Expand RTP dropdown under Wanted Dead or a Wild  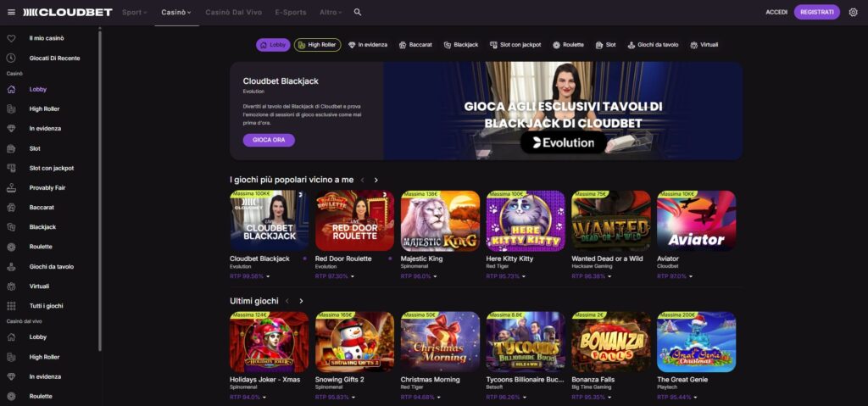pos(609,275)
